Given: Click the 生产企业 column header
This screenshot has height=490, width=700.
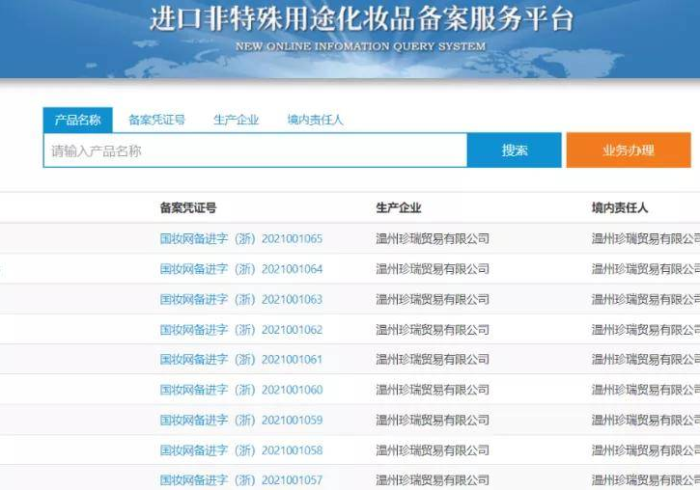Looking at the screenshot, I should (x=398, y=208).
